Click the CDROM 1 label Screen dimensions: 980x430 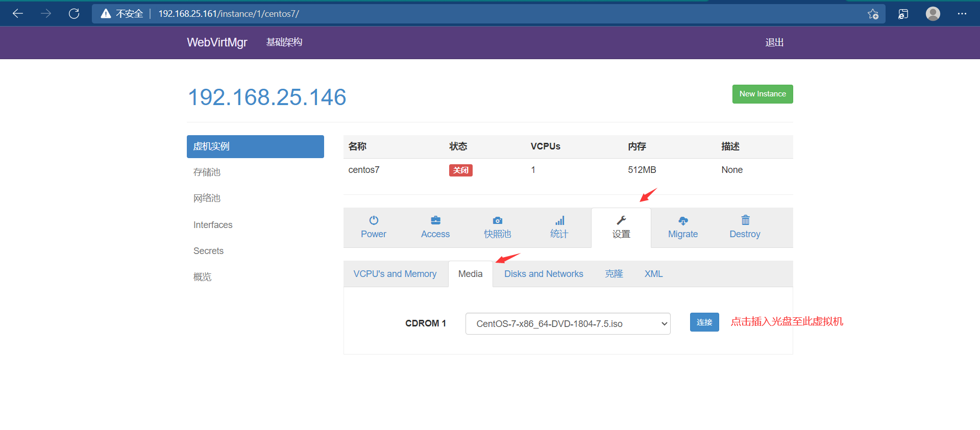pos(426,323)
